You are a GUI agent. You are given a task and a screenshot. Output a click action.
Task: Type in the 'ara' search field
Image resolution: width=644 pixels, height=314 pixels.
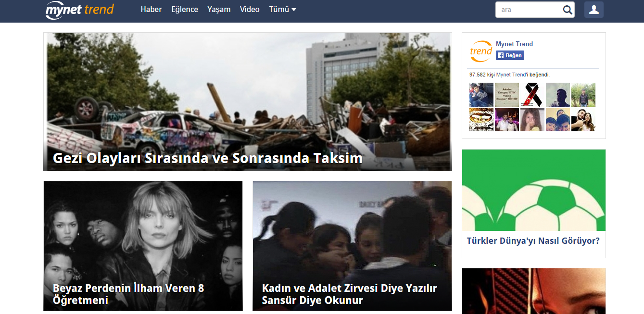[529, 10]
